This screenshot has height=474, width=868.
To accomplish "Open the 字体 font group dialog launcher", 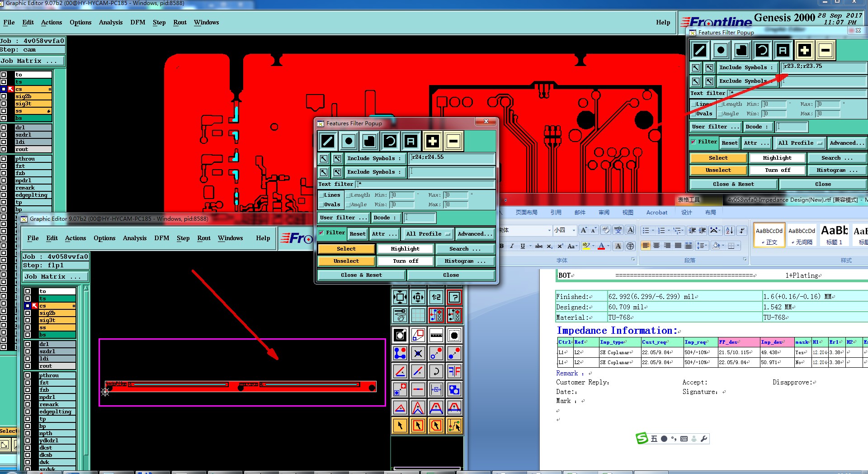I will 633,260.
